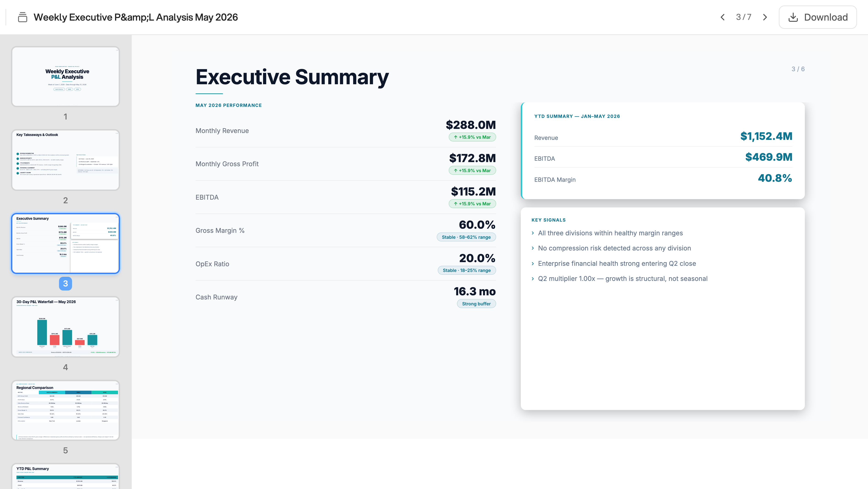Go to previous slide with left chevron
The height and width of the screenshot is (489, 868).
pos(723,17)
